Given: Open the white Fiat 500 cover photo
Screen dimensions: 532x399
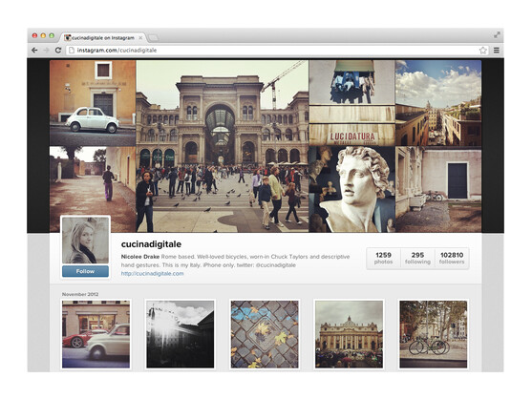Looking at the screenshot, I should pos(93,103).
